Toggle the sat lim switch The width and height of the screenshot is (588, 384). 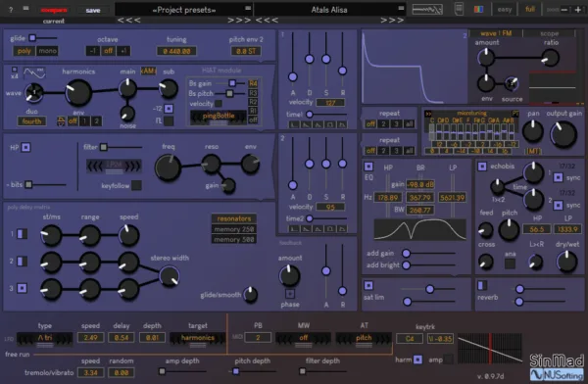[x=368, y=286]
